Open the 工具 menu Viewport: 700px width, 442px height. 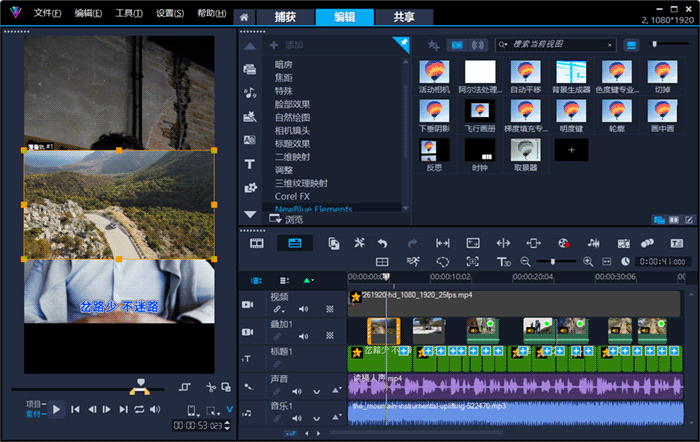point(129,13)
